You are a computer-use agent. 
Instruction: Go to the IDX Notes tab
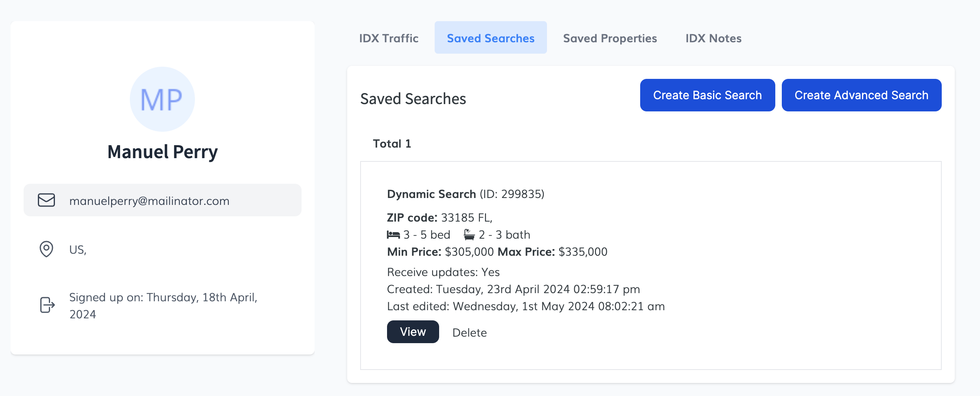[x=713, y=38]
